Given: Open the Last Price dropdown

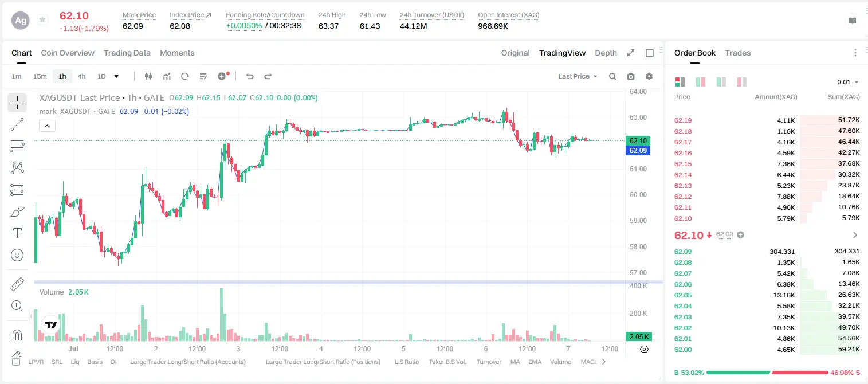Looking at the screenshot, I should point(578,76).
